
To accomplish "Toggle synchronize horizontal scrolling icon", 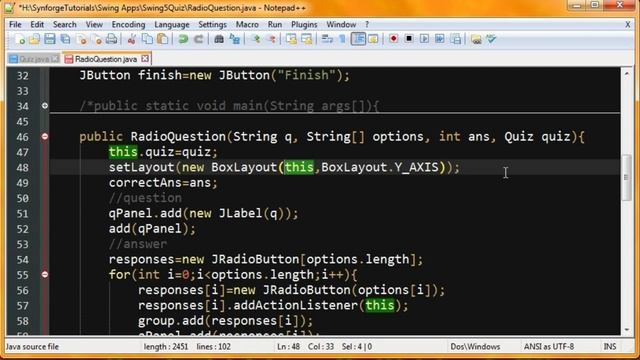I will (307, 39).
